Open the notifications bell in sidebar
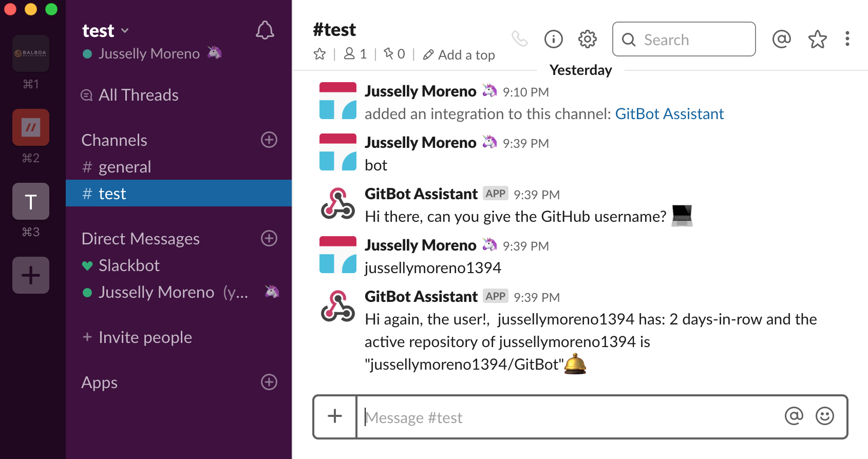The image size is (868, 459). (x=265, y=30)
